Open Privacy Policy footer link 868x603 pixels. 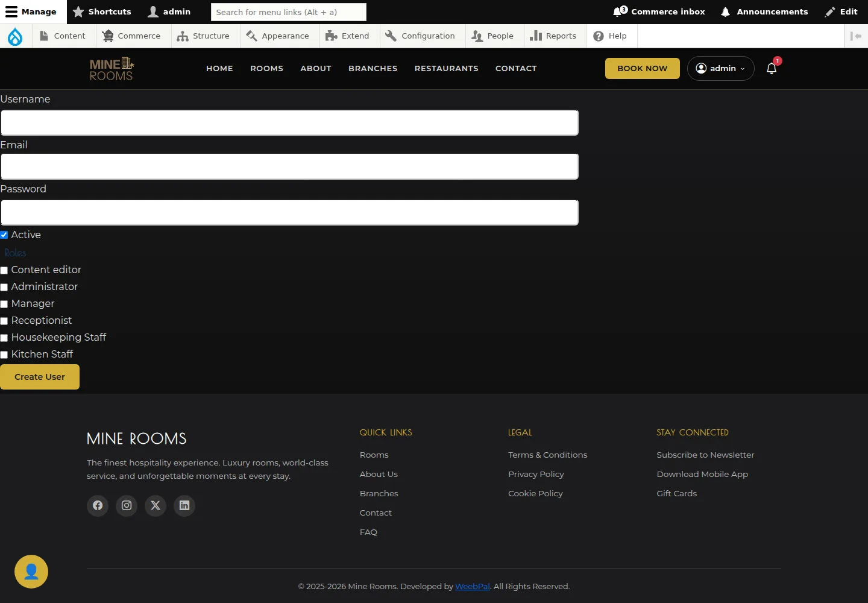(x=536, y=474)
